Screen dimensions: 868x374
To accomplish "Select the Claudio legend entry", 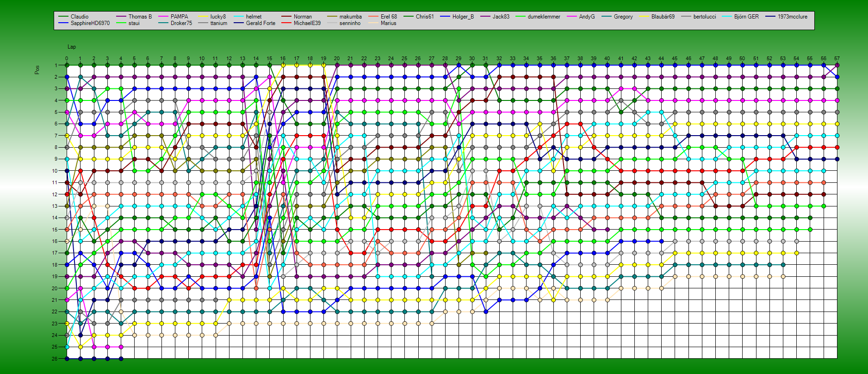I will pyautogui.click(x=80, y=17).
